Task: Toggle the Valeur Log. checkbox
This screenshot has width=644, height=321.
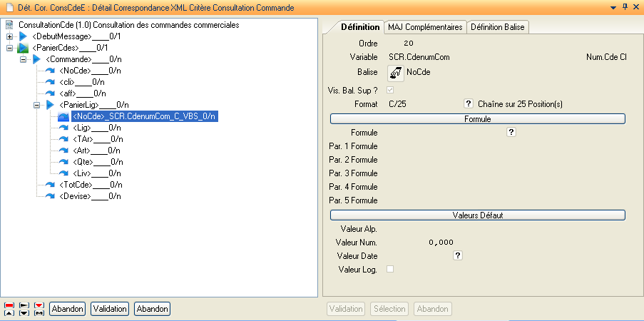Action: [x=389, y=269]
